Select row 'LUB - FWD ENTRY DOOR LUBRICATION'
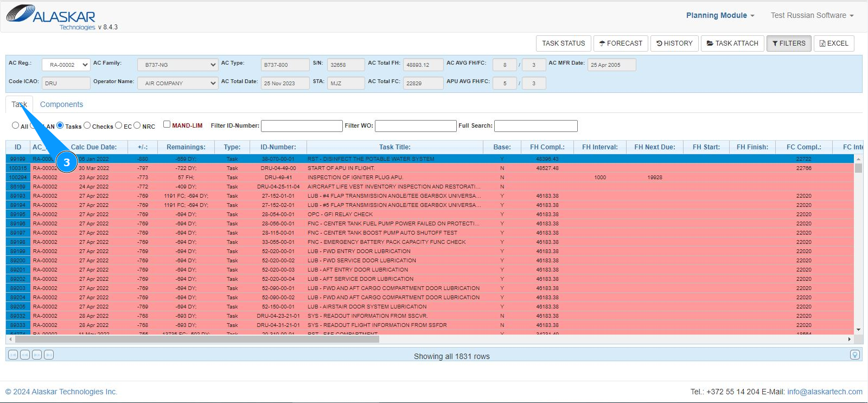The width and height of the screenshot is (868, 403). tap(430, 251)
